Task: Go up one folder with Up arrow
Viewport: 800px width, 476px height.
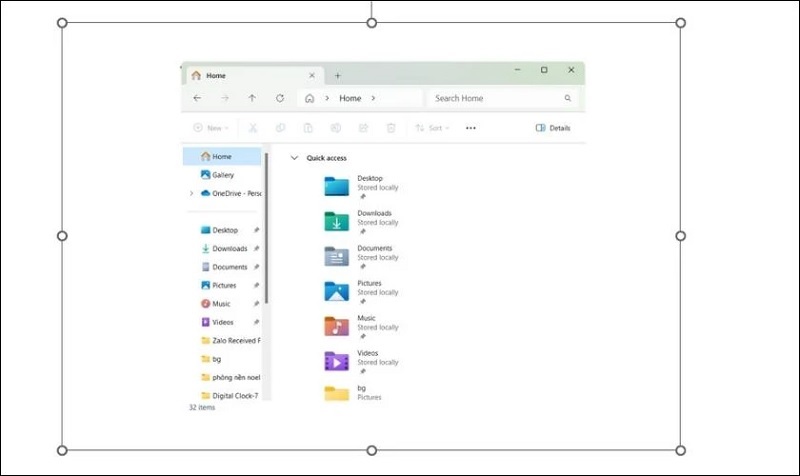Action: [x=252, y=99]
